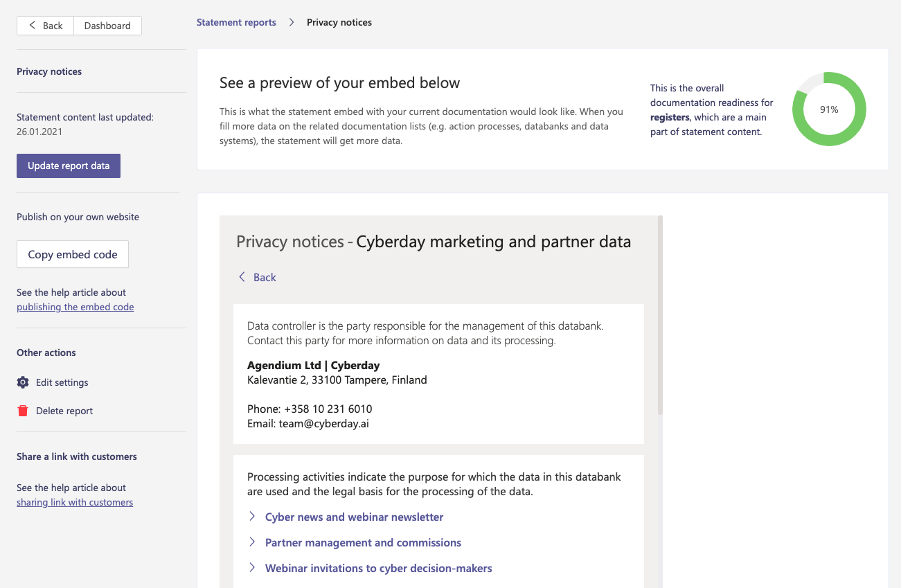
Task: Click the back chevron inside the embed preview
Action: (242, 277)
